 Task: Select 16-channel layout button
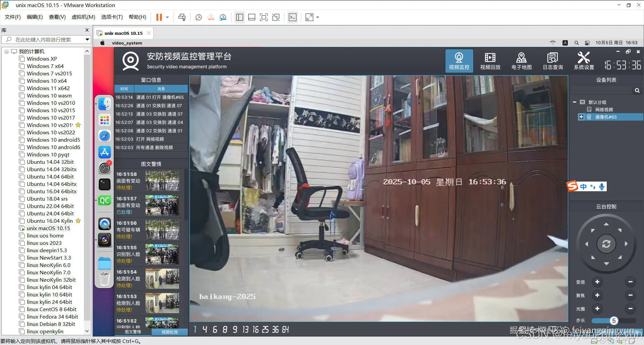coord(256,330)
